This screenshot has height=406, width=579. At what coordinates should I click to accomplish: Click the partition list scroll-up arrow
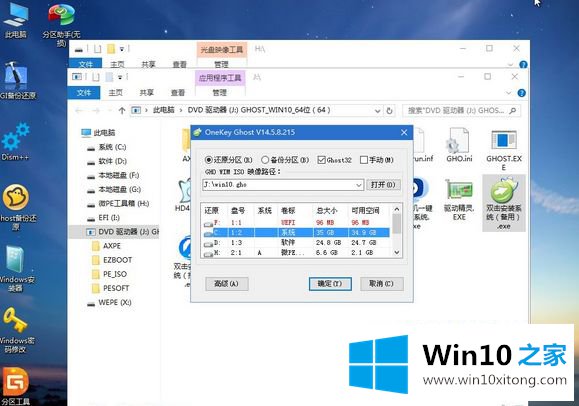pos(397,209)
